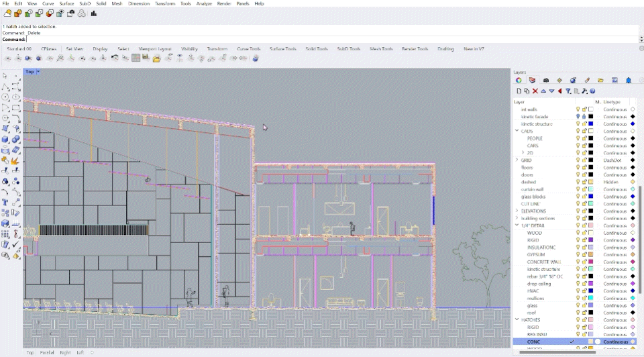Open the Panels menu
The height and width of the screenshot is (357, 644).
[x=243, y=3]
